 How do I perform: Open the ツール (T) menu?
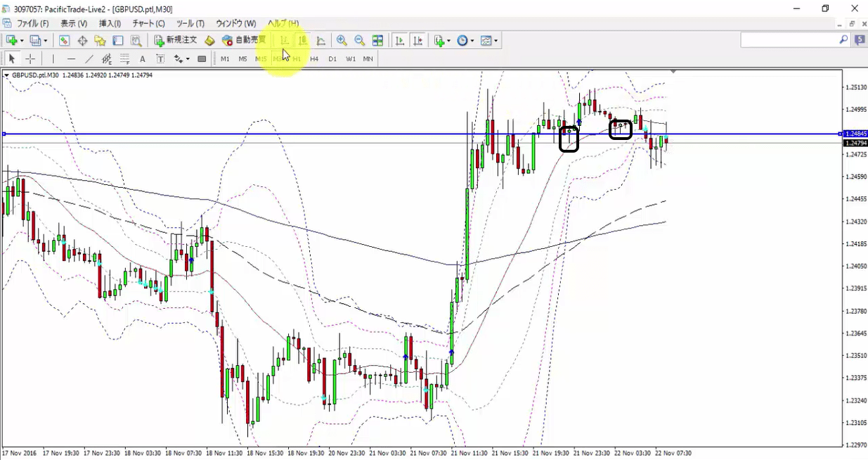pyautogui.click(x=190, y=23)
